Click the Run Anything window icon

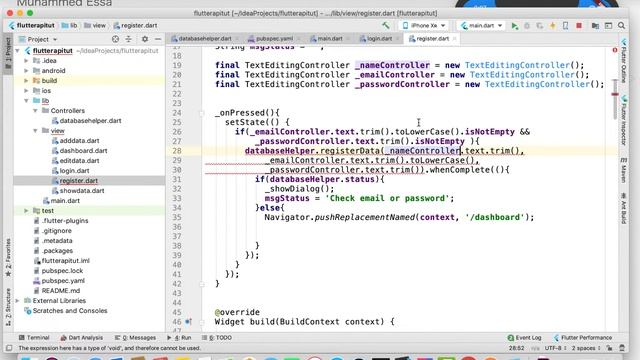coord(608,26)
